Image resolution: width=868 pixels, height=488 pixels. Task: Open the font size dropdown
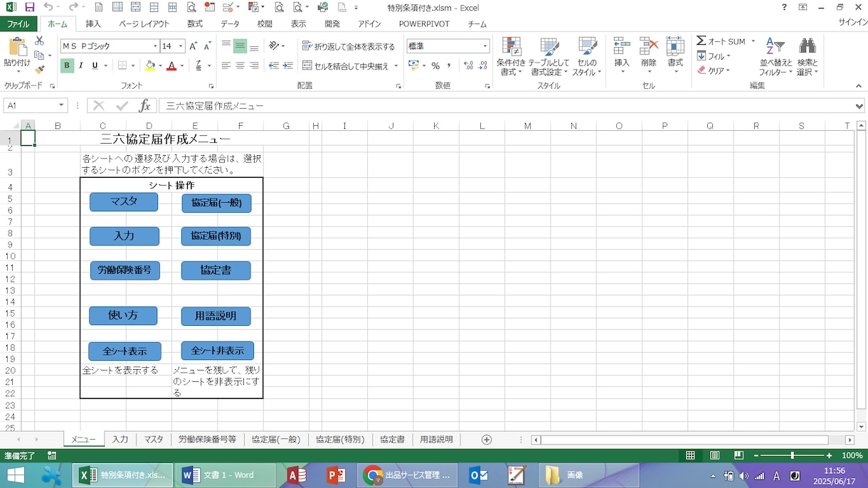181,46
